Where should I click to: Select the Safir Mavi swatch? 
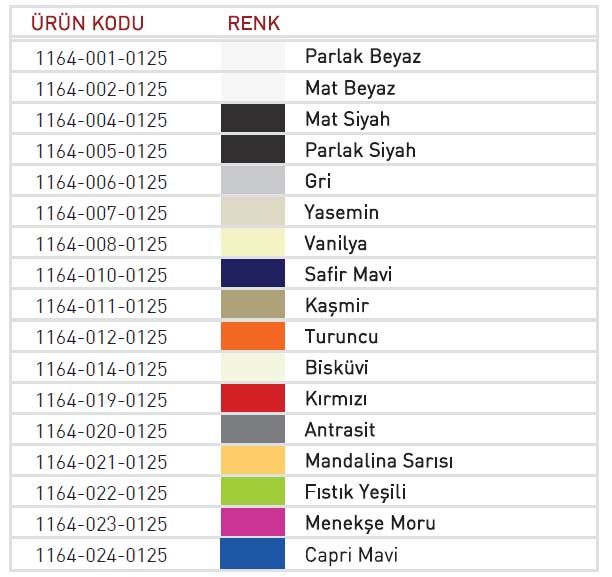coord(253,274)
